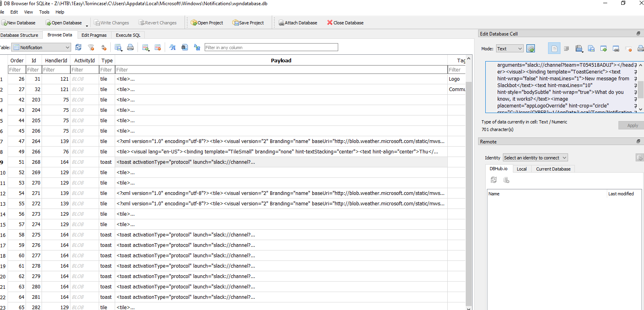Open the Tools menu
Image resolution: width=644 pixels, height=310 pixels.
[x=44, y=12]
